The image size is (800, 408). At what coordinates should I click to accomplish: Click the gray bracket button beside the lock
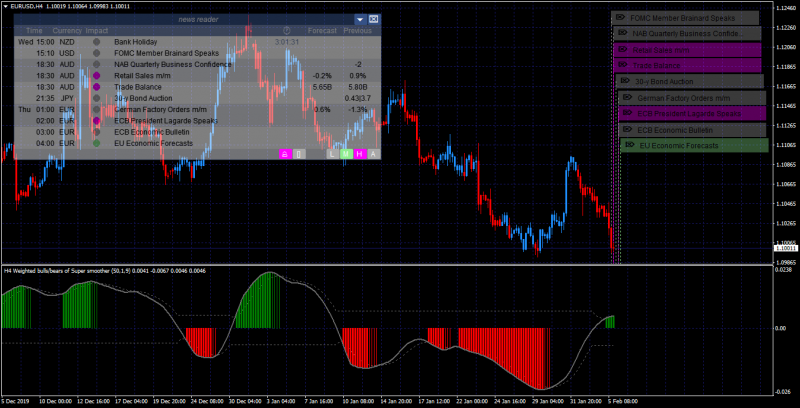299,154
